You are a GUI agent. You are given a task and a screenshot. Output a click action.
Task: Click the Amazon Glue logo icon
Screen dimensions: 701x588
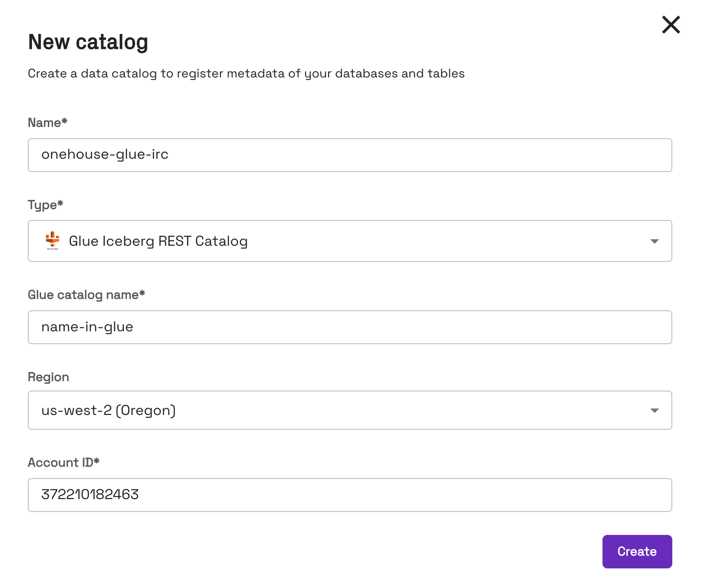click(53, 240)
